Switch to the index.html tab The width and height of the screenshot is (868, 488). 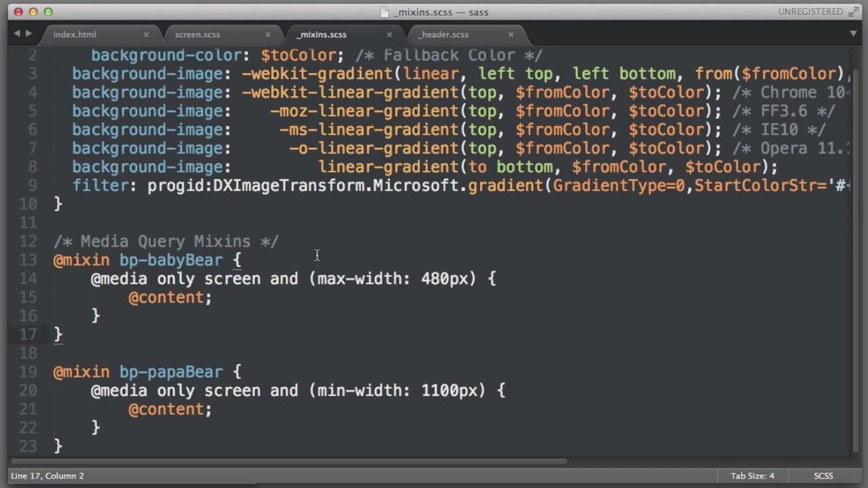coord(75,35)
